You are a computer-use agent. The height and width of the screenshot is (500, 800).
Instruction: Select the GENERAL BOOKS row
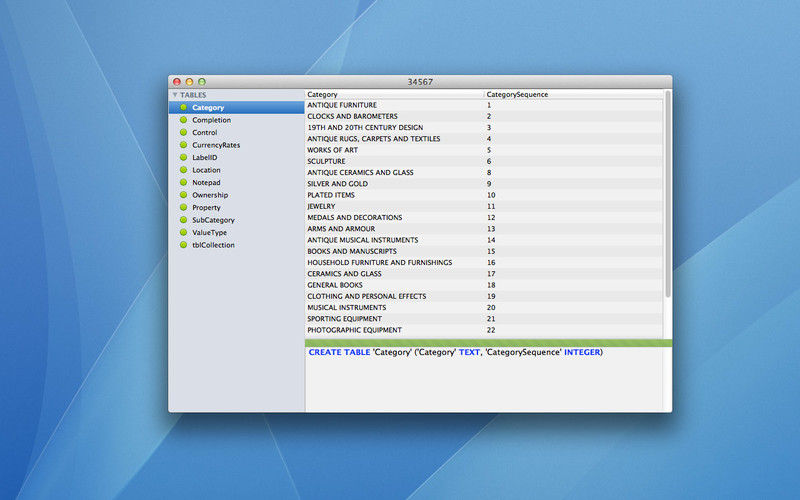pyautogui.click(x=484, y=285)
